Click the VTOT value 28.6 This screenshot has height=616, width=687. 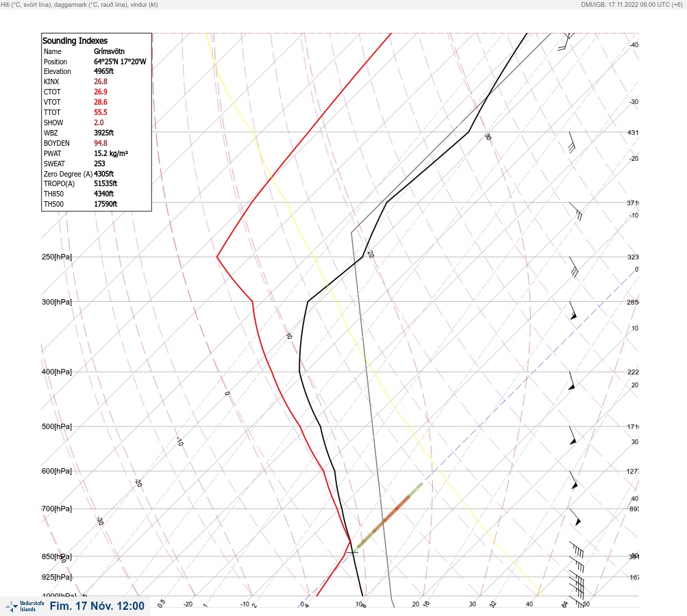[100, 102]
